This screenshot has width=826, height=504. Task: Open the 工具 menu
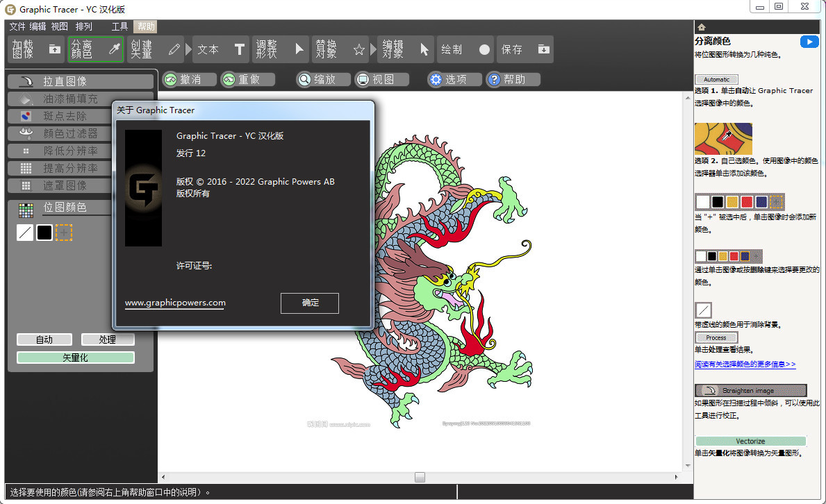tap(119, 26)
